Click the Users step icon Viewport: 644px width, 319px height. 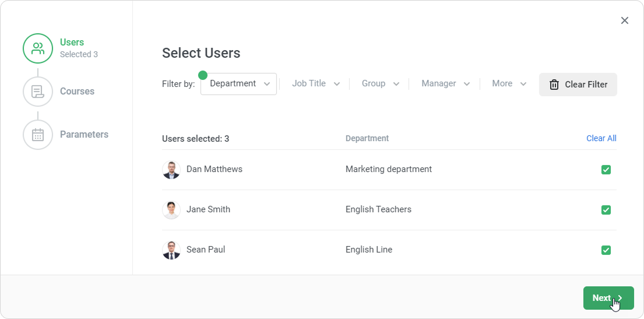tap(38, 48)
